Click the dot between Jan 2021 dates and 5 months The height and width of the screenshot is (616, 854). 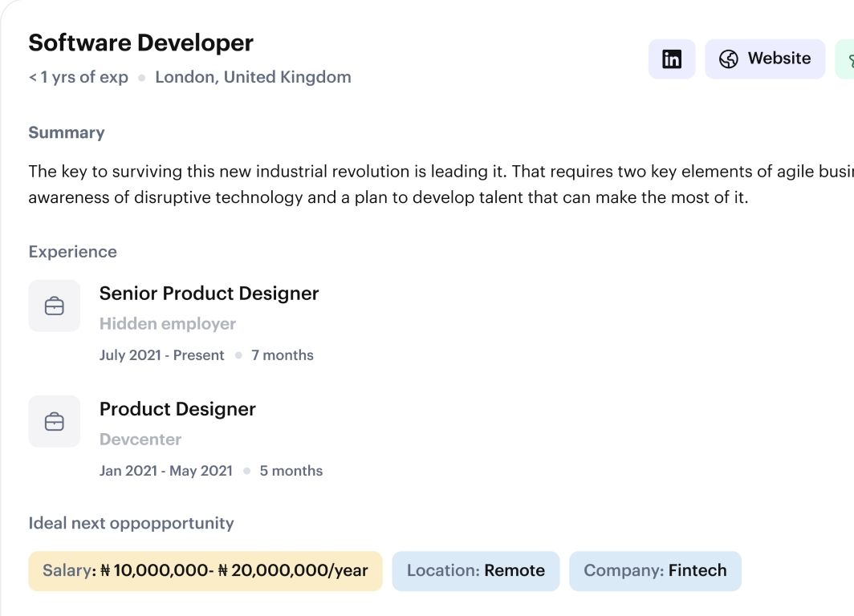click(246, 471)
